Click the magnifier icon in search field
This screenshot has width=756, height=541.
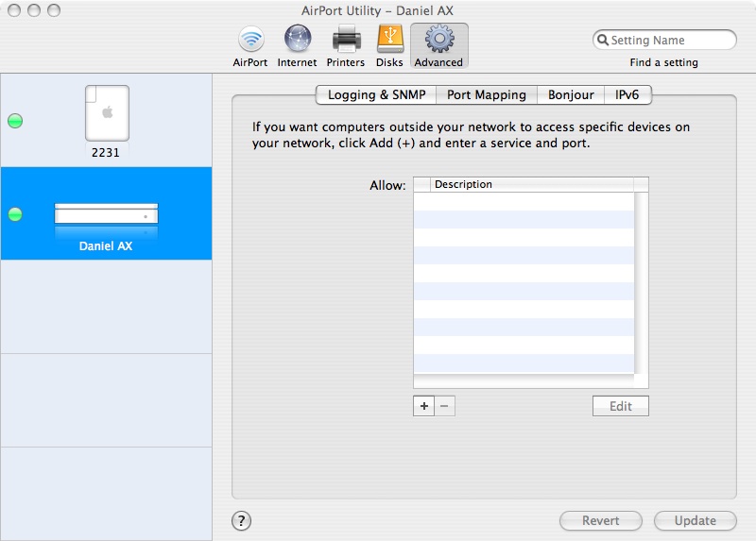coord(602,40)
